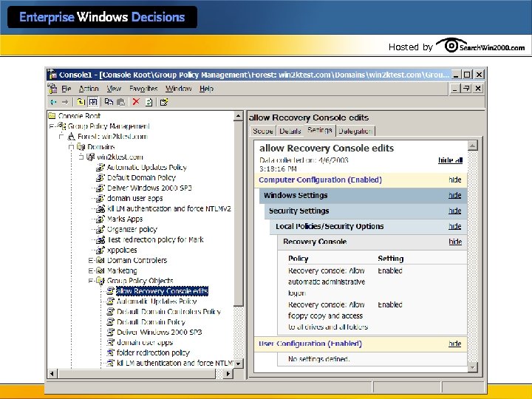The width and height of the screenshot is (532, 399).
Task: Hide the Local Policies/Security Options section
Action: tap(454, 226)
